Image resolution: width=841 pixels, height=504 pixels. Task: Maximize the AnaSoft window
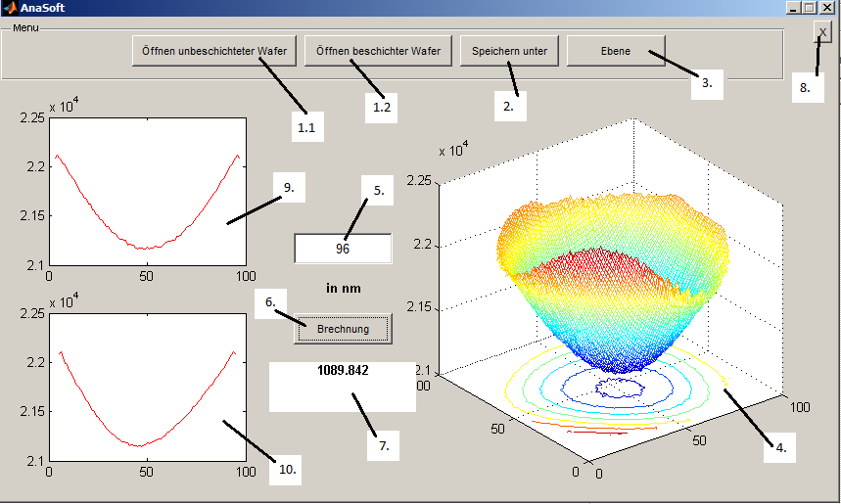pos(810,7)
